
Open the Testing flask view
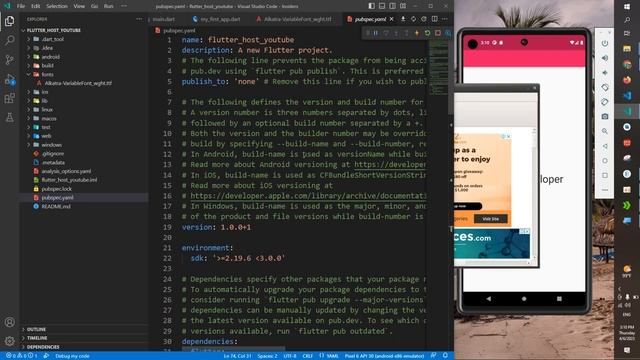[9, 118]
